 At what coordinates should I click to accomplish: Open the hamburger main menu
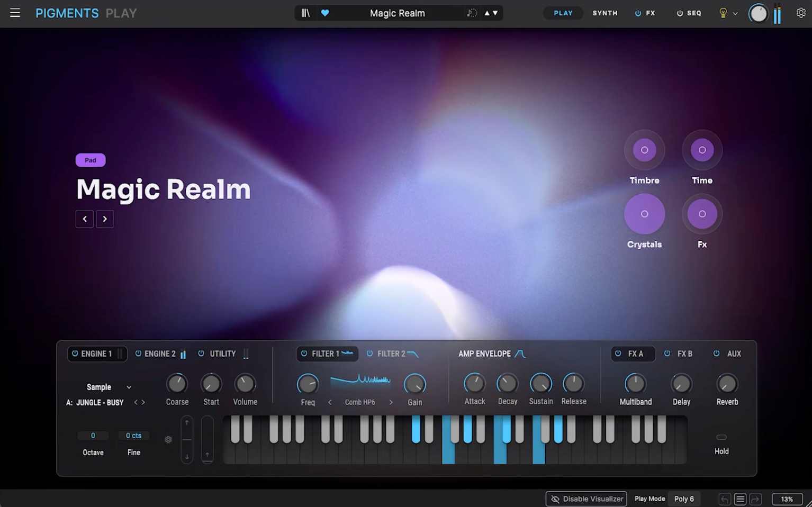(15, 13)
